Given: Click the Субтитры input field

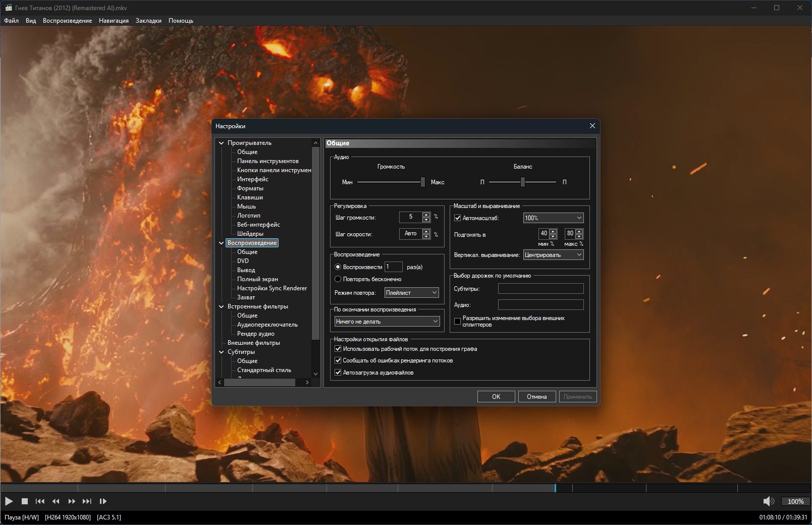Looking at the screenshot, I should click(540, 289).
